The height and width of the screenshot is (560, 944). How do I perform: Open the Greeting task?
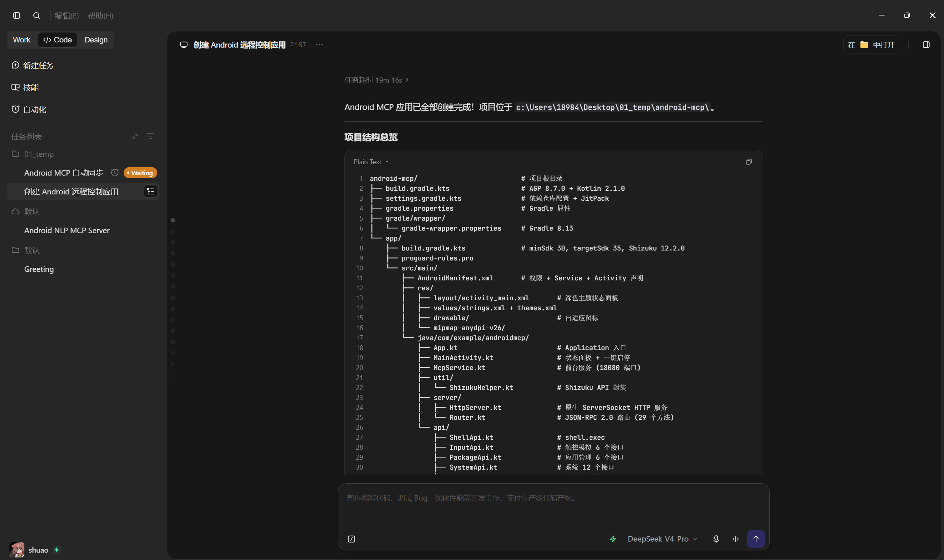click(x=39, y=269)
